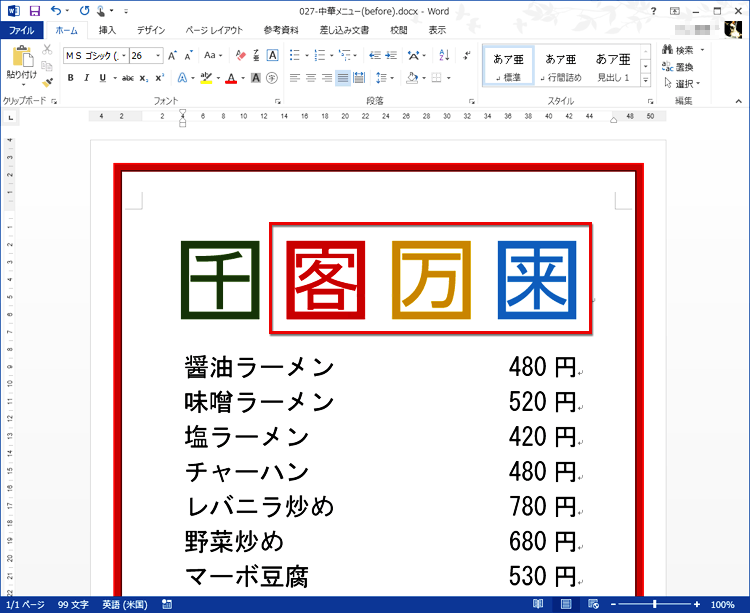This screenshot has height=613, width=750.
Task: Align text to the left
Action: coord(295,78)
